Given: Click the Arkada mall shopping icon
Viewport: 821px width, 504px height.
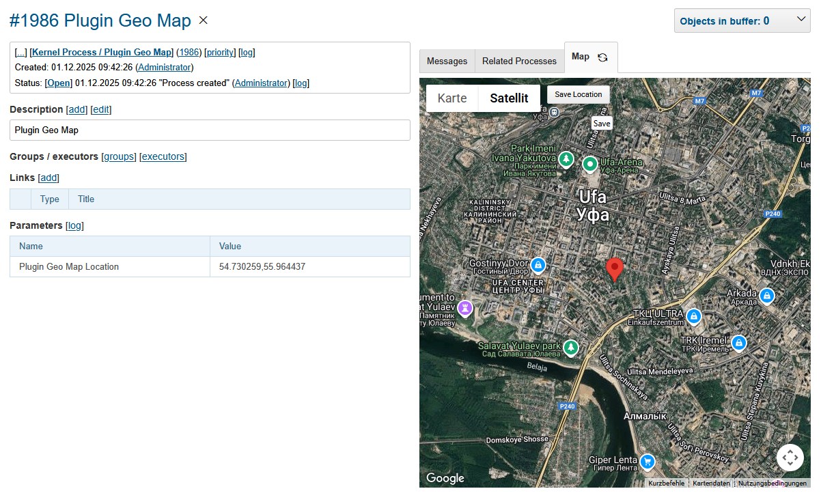Looking at the screenshot, I should click(766, 296).
